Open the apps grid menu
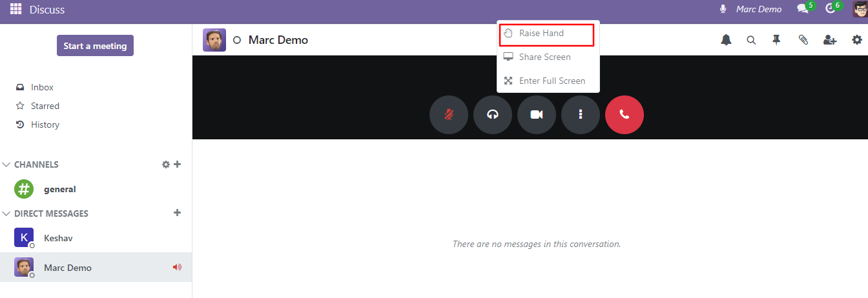Image resolution: width=868 pixels, height=298 pixels. pyautogui.click(x=15, y=9)
